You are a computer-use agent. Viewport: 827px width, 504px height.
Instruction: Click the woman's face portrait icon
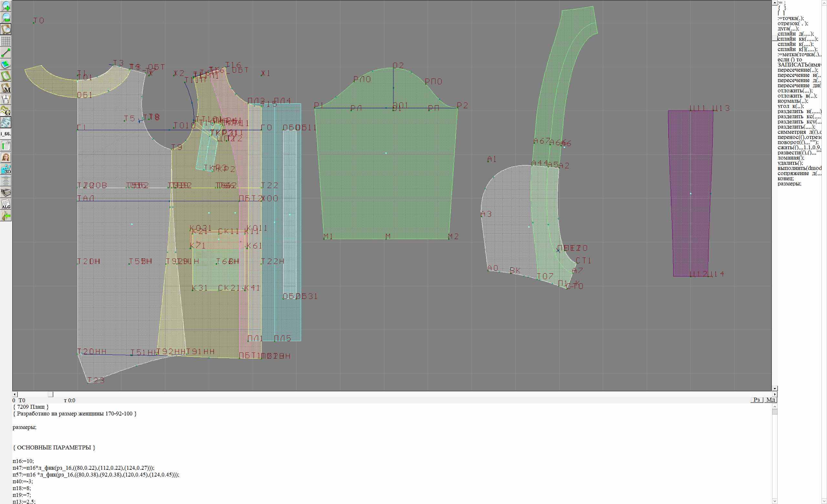coord(6,158)
